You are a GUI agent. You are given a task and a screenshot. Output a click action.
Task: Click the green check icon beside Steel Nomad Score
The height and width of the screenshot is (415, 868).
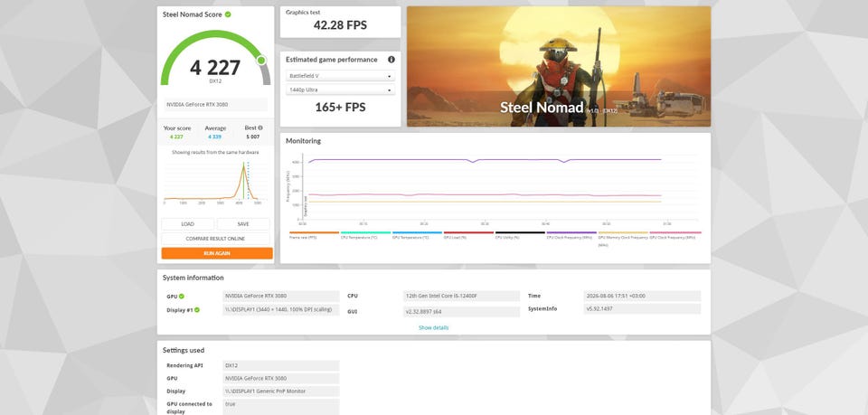pos(228,14)
